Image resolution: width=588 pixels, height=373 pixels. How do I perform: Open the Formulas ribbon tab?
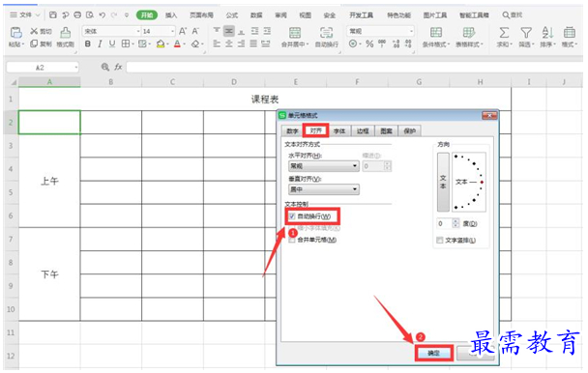click(x=232, y=15)
